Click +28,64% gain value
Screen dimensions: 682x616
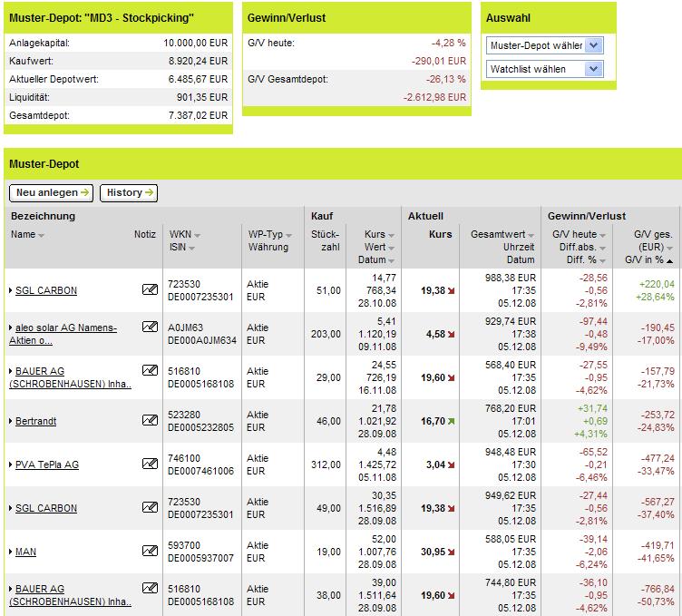pos(655,298)
